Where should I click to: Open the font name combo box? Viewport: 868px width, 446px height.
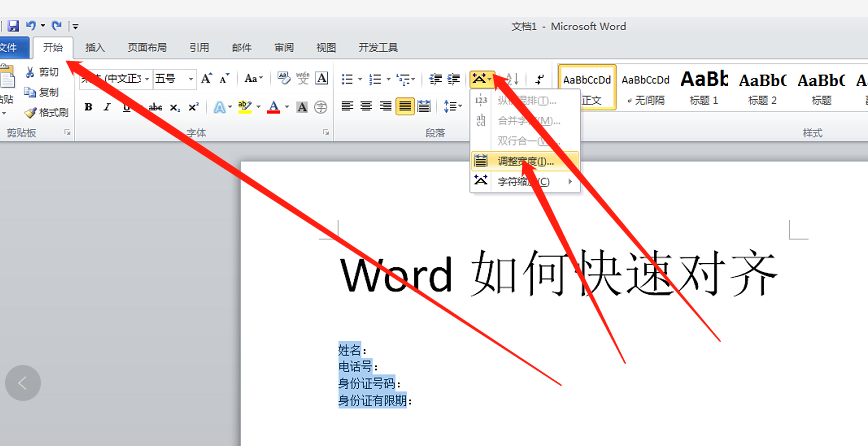click(116, 79)
